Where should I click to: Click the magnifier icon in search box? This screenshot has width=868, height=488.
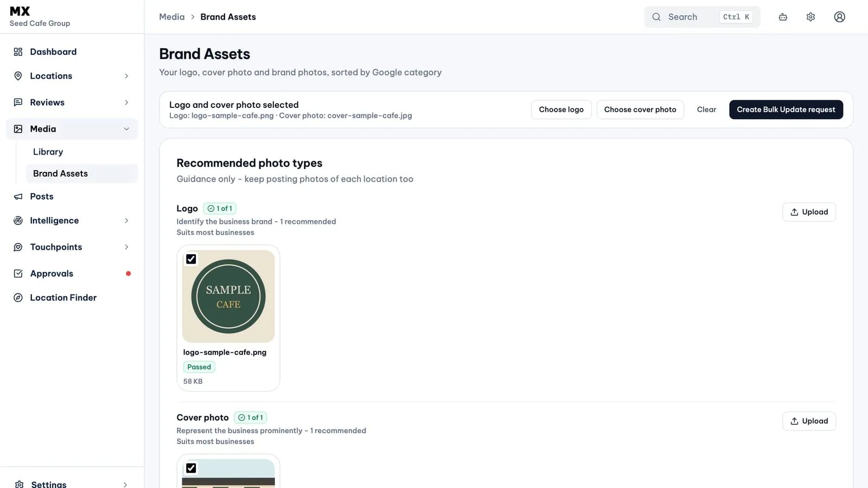(656, 17)
